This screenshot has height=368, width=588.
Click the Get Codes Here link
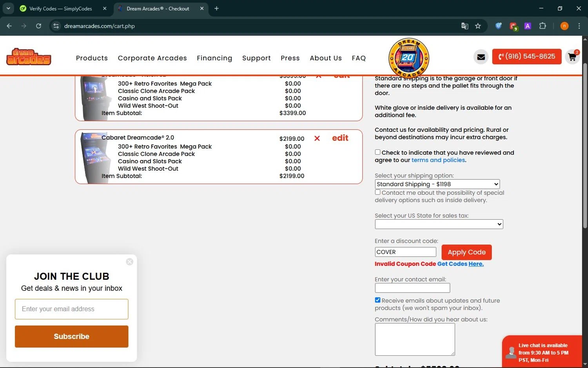tap(460, 264)
